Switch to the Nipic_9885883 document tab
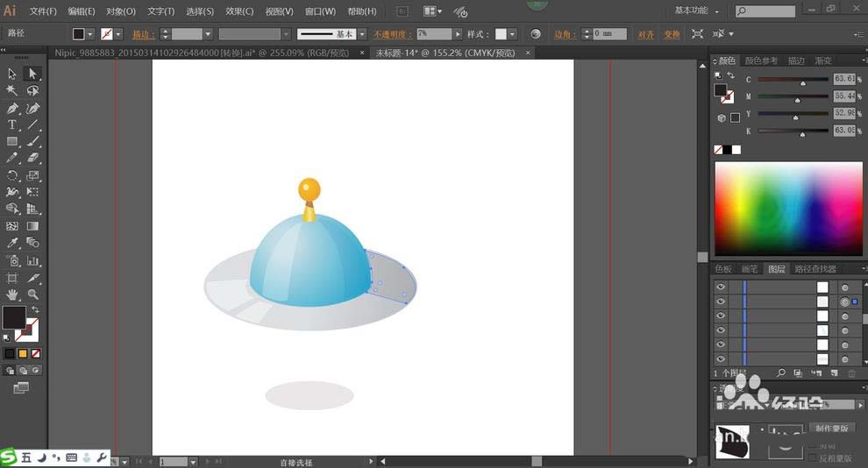This screenshot has width=868, height=468. point(202,53)
